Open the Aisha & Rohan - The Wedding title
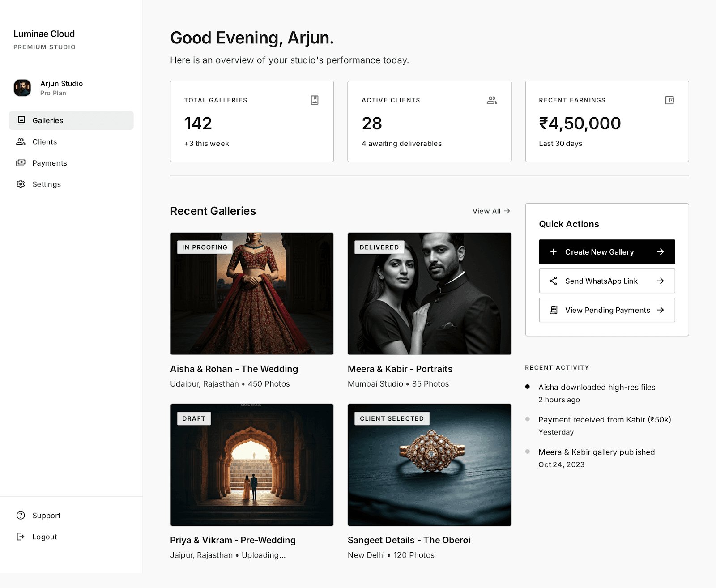The image size is (716, 588). click(234, 369)
